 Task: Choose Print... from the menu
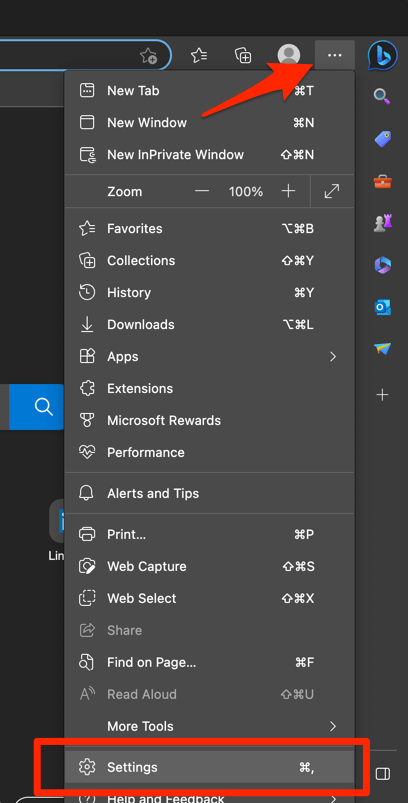(209, 535)
